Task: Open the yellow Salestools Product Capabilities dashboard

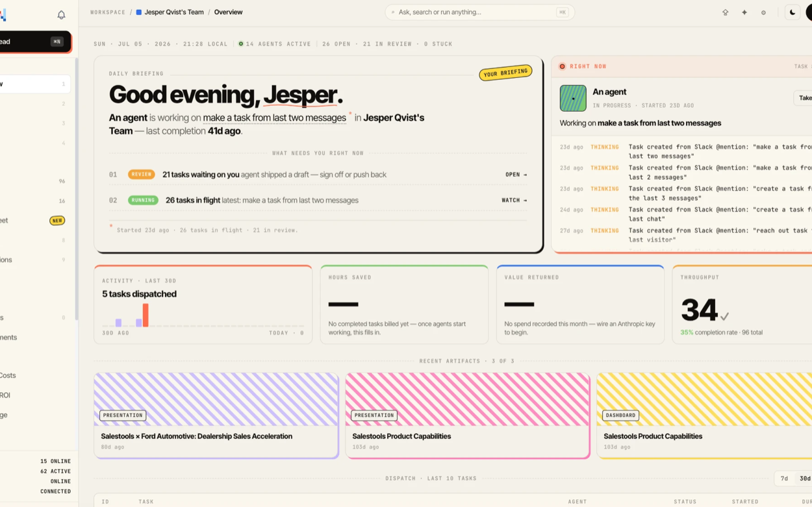Action: (704, 415)
